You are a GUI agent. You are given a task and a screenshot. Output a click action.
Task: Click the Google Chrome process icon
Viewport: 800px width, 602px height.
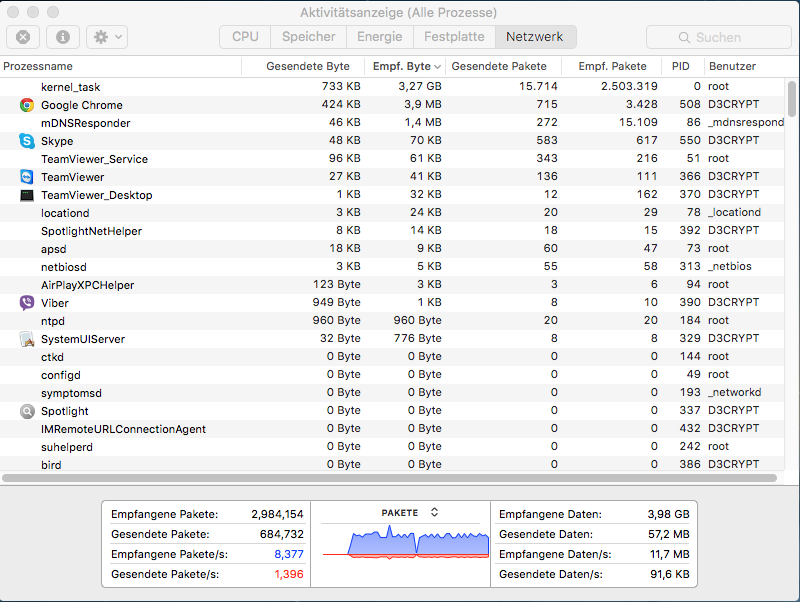(27, 105)
